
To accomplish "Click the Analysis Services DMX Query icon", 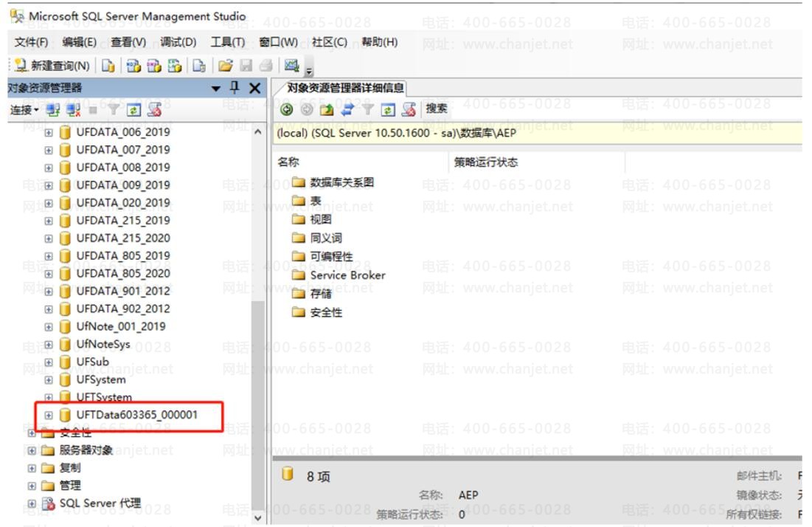I will point(154,66).
